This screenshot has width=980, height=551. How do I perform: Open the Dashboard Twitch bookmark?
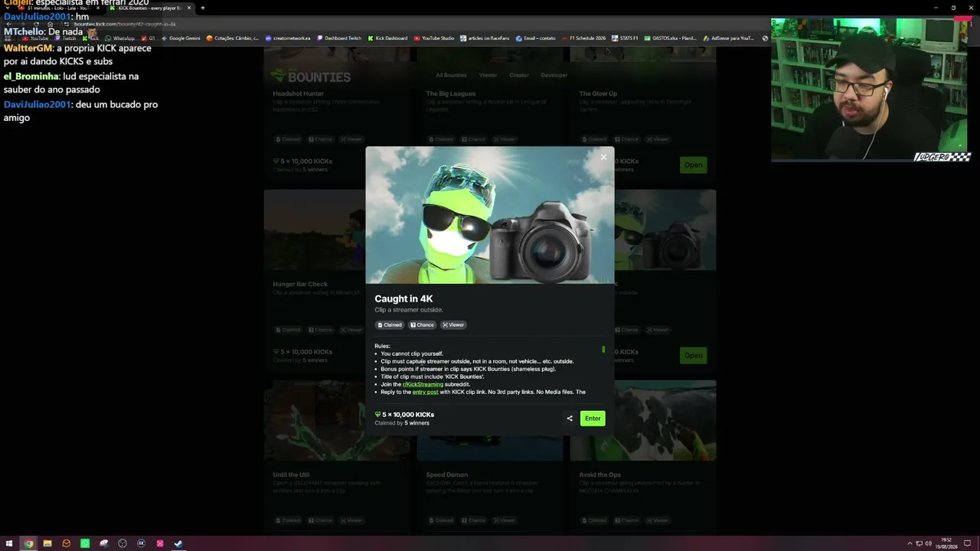[339, 38]
